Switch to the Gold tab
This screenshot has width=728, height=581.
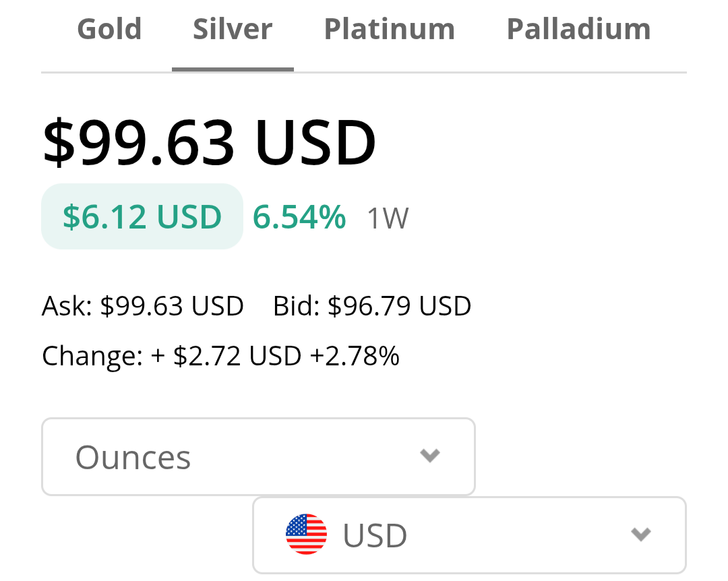pyautogui.click(x=109, y=30)
